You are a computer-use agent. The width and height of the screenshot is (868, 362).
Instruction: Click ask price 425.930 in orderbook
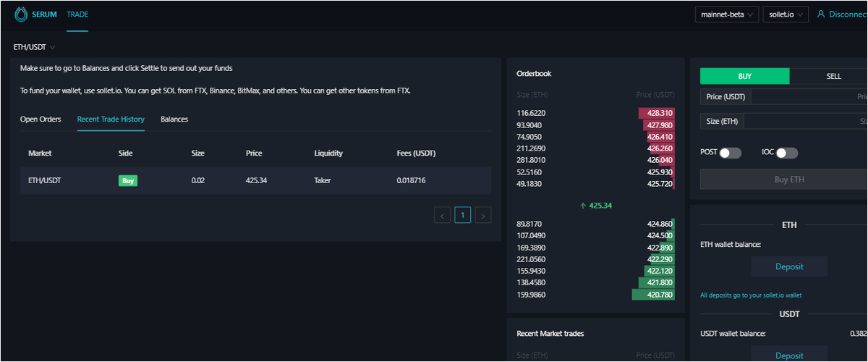[660, 172]
